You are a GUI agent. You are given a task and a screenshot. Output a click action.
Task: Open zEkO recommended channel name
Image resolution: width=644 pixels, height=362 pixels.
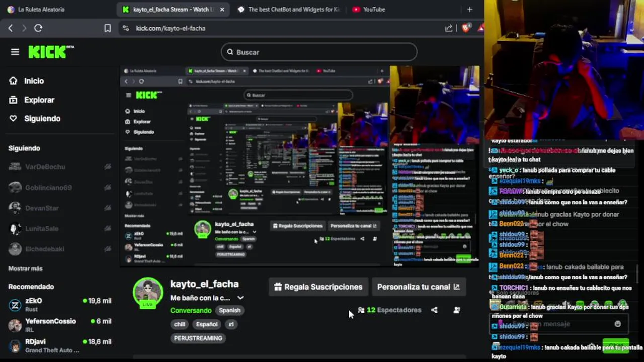(x=34, y=301)
